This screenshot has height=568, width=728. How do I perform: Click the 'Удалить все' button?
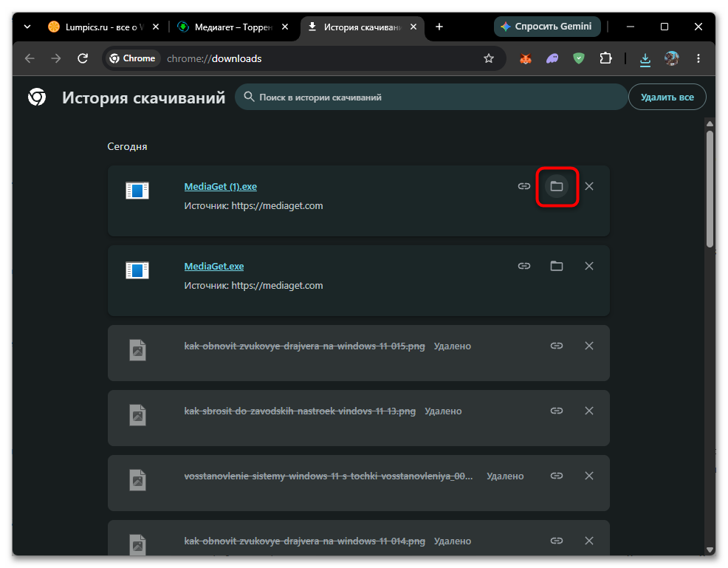[667, 97]
